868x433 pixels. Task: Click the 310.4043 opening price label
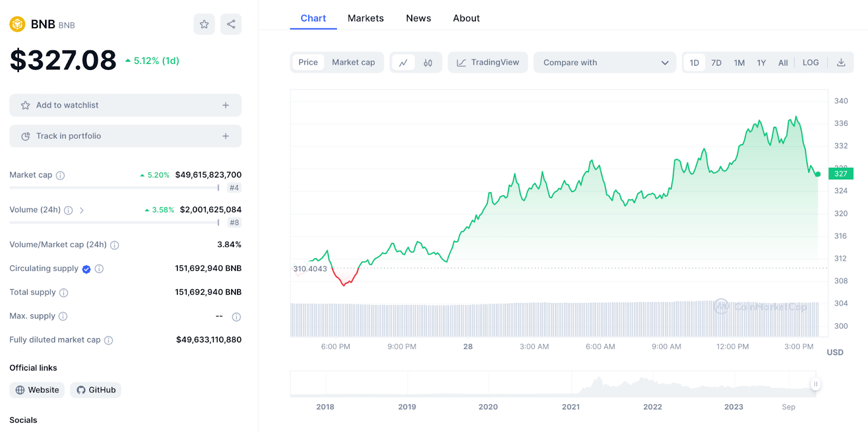tap(310, 269)
